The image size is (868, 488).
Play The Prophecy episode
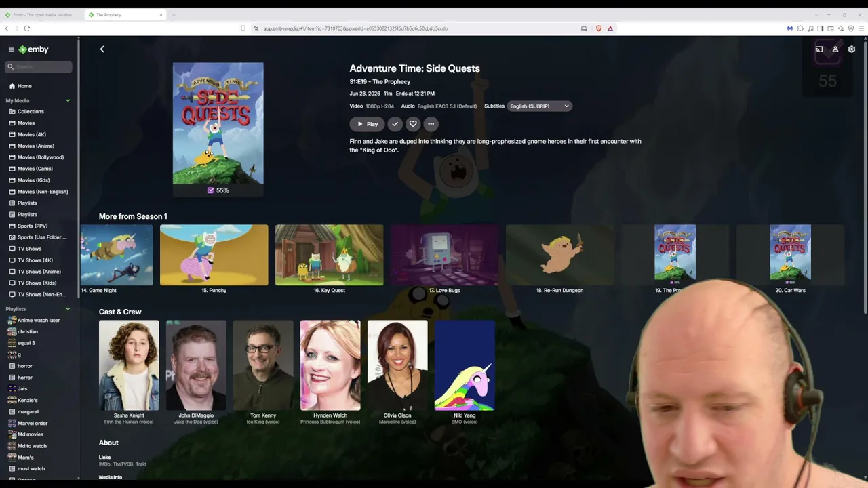click(x=367, y=124)
